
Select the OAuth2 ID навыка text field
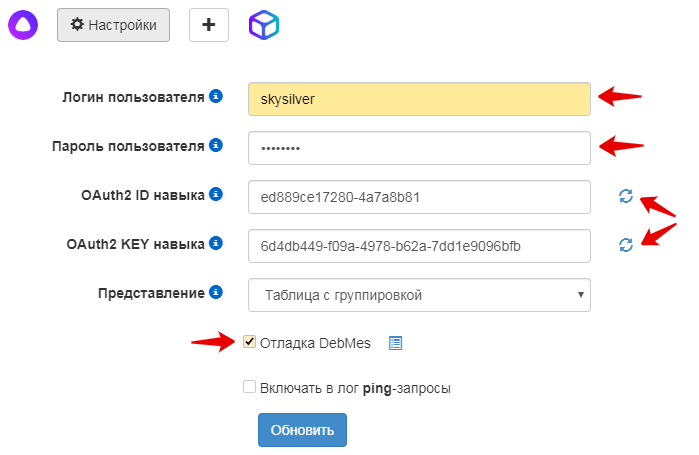[419, 197]
